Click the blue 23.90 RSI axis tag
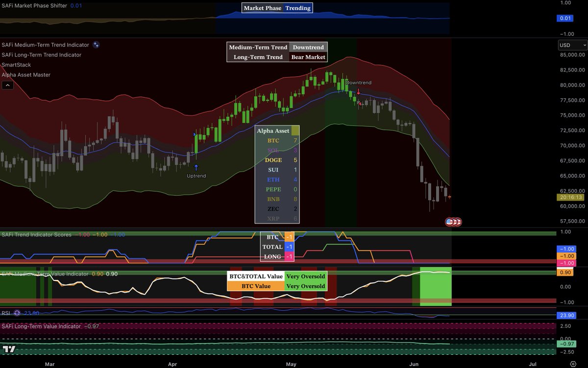 coord(567,316)
